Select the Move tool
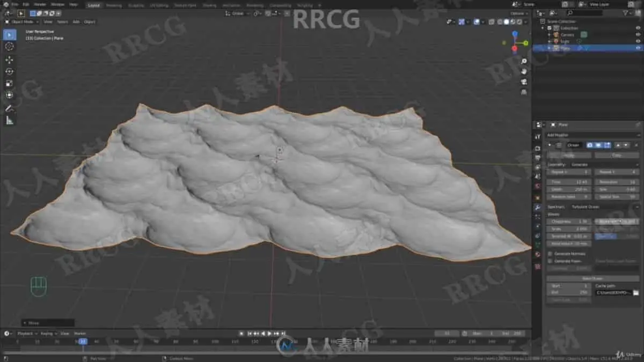The width and height of the screenshot is (644, 362). click(x=9, y=60)
